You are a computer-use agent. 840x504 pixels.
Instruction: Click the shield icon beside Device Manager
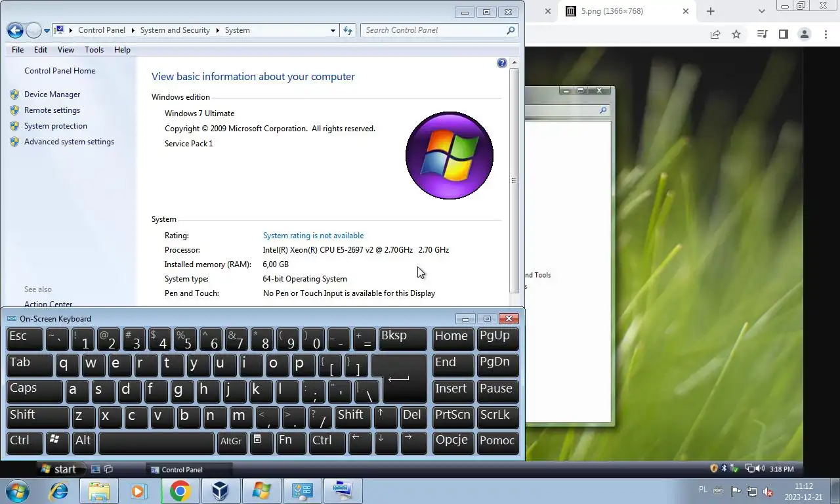[14, 94]
